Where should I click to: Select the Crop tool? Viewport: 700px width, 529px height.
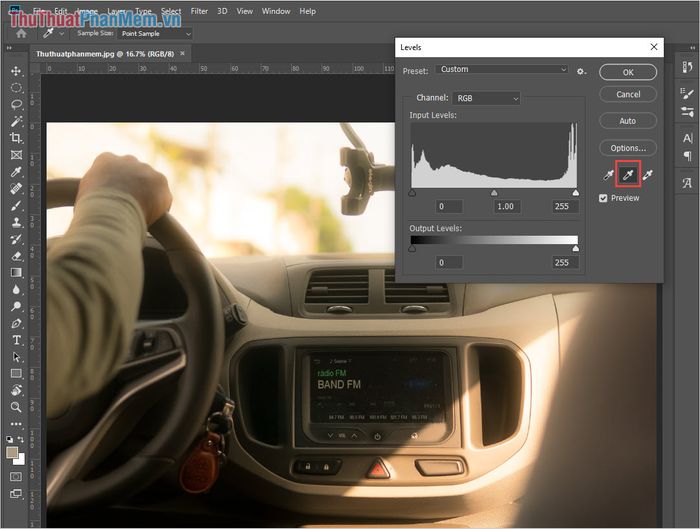(16, 138)
